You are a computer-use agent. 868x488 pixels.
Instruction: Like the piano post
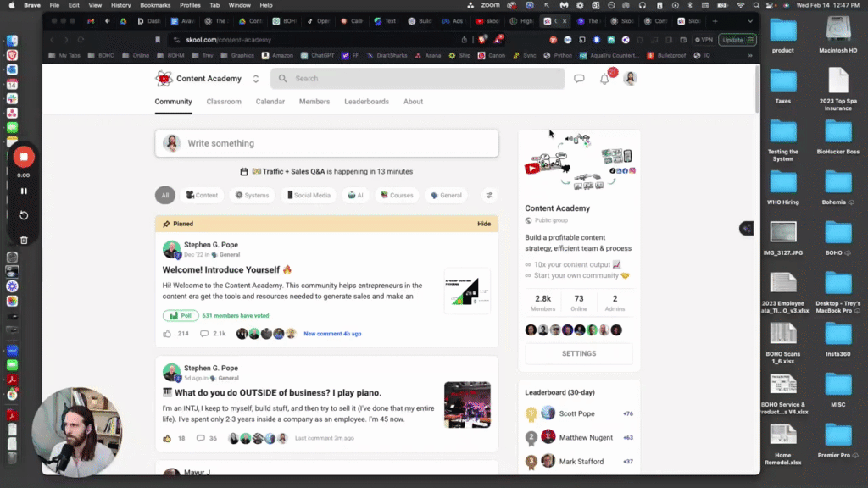coord(167,438)
